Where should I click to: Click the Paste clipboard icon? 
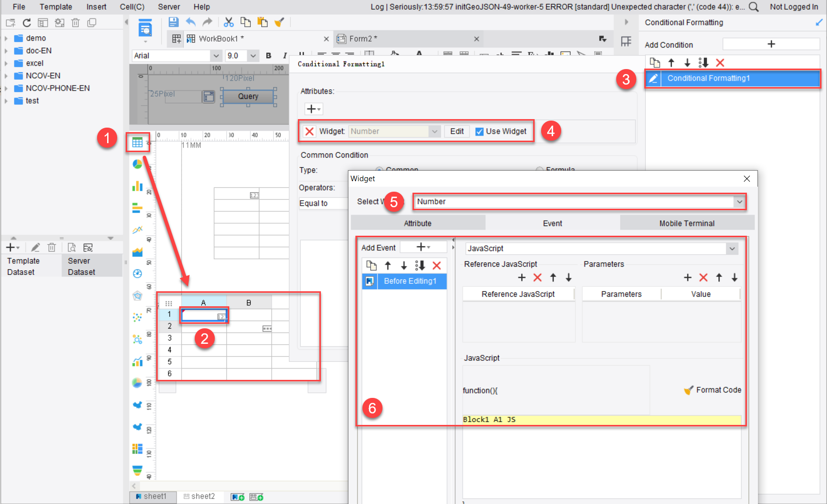coord(262,22)
